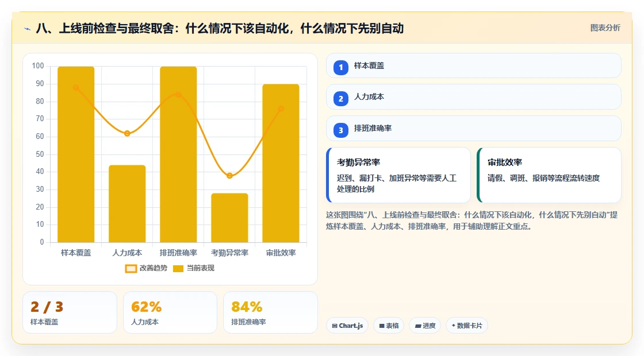
Task: Open the 审批效率 description card
Action: pos(549,175)
